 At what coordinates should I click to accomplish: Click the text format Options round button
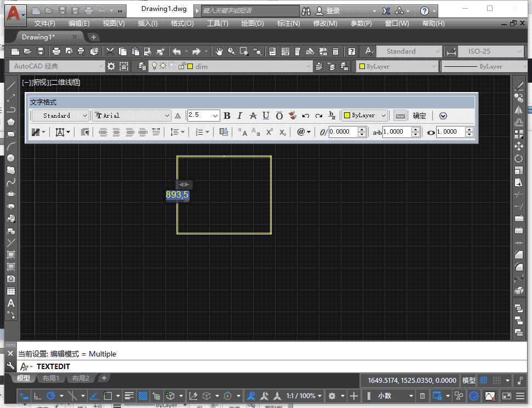pos(443,116)
